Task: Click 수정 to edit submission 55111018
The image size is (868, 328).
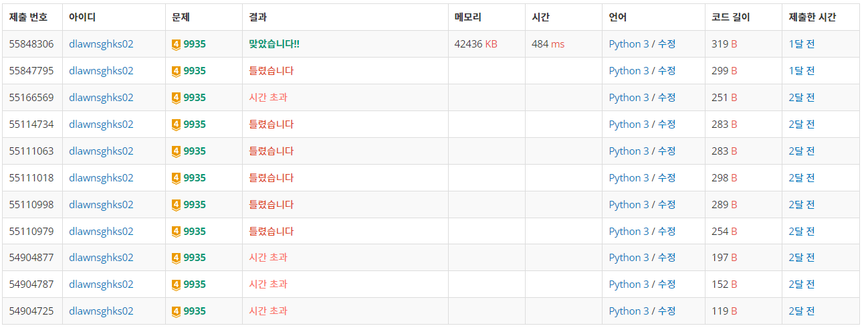Action: (x=667, y=178)
